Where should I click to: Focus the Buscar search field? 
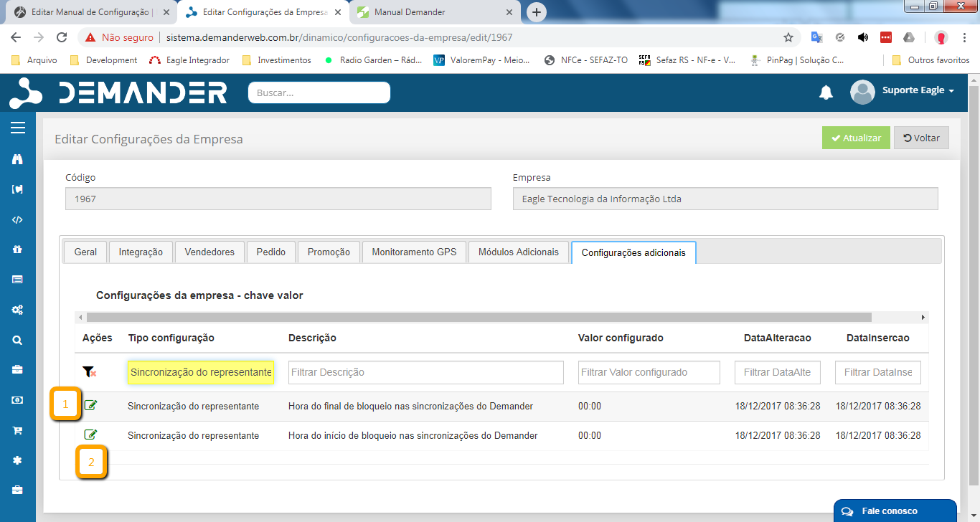tap(319, 92)
